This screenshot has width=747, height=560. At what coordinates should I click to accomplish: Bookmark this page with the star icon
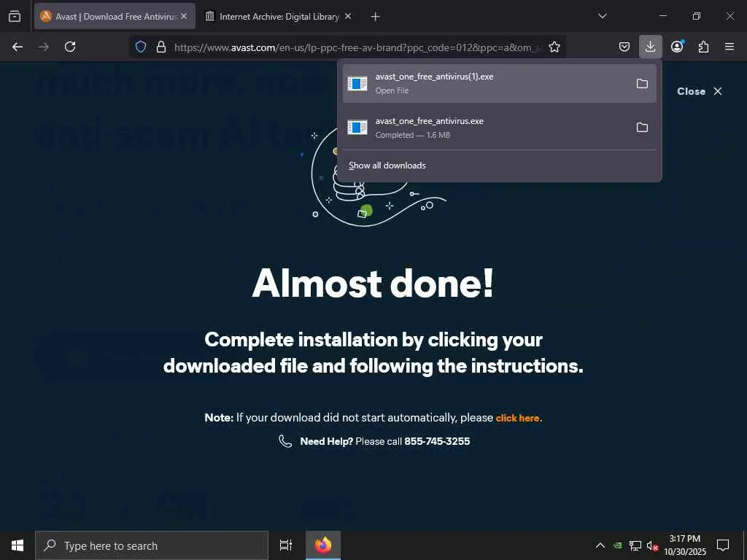coord(554,47)
